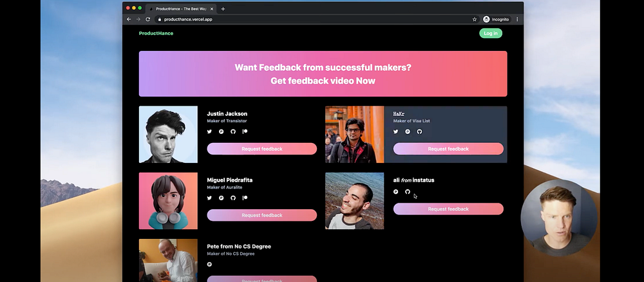Open Miguel Piedrafita's GitHub icon
This screenshot has width=644, height=282.
coord(233,198)
